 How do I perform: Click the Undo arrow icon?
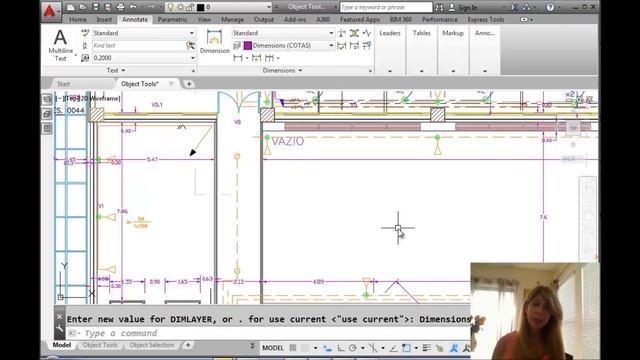[x=133, y=7]
